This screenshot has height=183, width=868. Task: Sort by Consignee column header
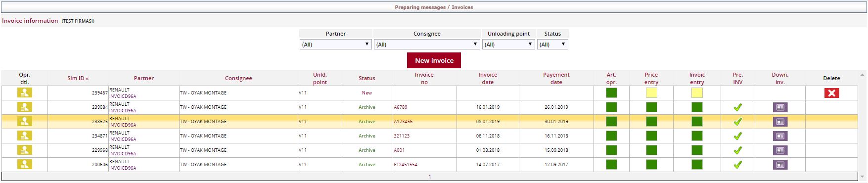point(238,78)
